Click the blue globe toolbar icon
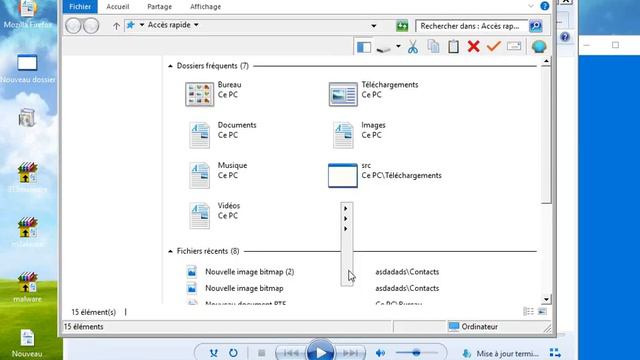640x360 pixels. click(x=539, y=47)
